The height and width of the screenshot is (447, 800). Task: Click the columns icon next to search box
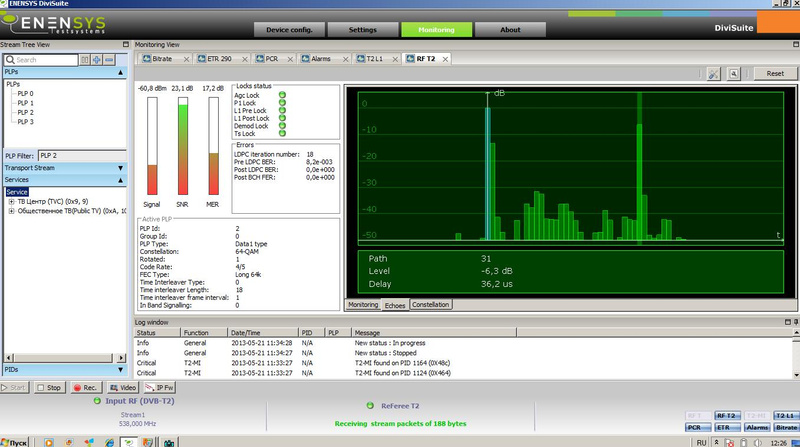[84, 60]
